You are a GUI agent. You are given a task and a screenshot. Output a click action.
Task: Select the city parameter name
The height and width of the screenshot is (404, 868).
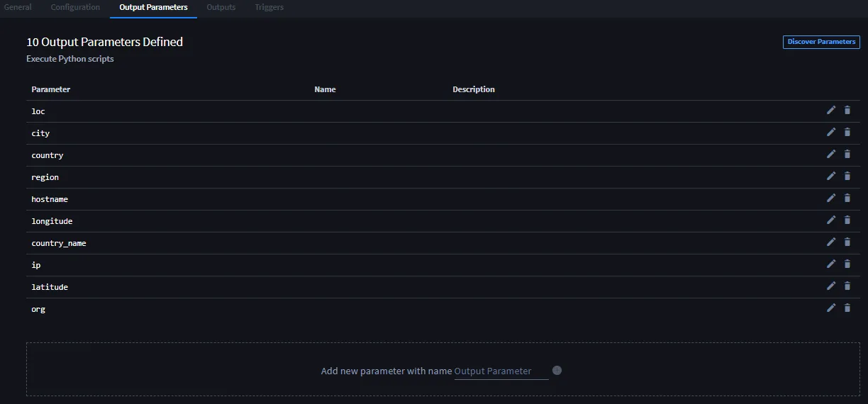coord(40,133)
